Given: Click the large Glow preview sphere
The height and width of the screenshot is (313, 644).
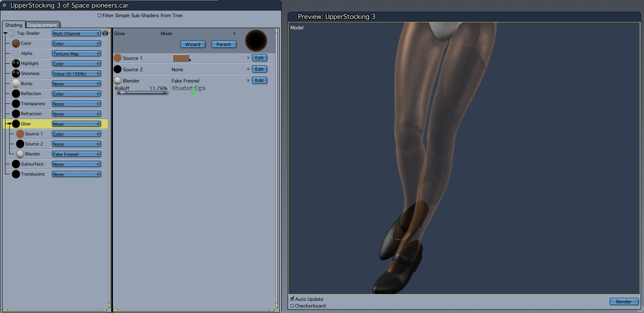Looking at the screenshot, I should (256, 41).
